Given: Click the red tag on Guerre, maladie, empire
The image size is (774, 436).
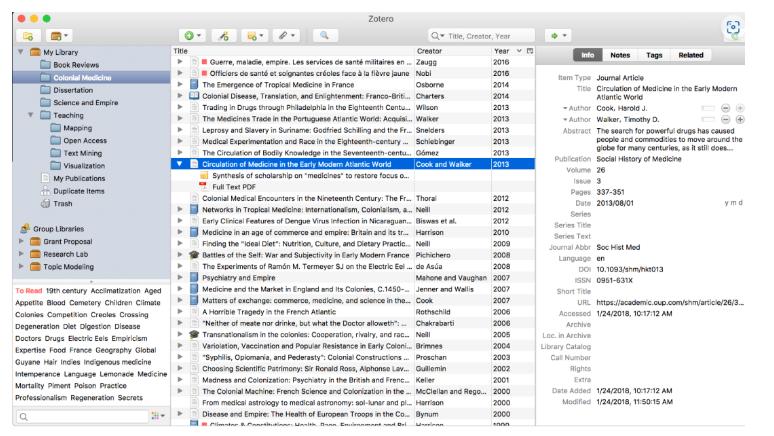Looking at the screenshot, I should pos(204,62).
